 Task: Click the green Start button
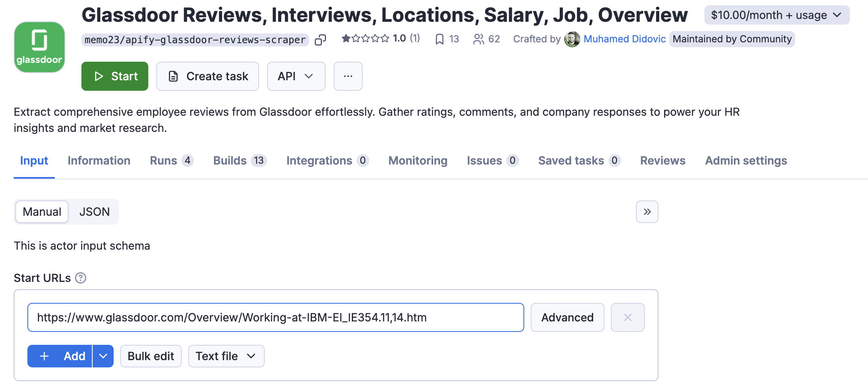coord(115,76)
